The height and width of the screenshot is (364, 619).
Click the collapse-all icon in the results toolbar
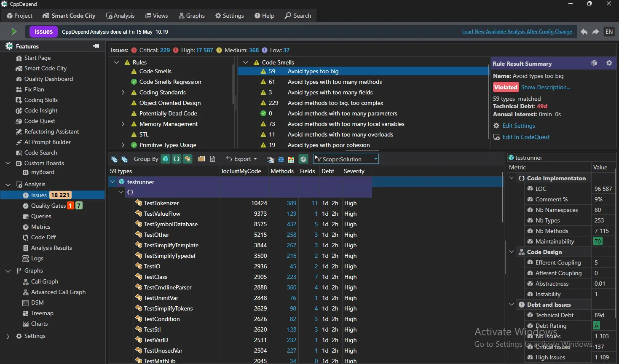click(114, 159)
